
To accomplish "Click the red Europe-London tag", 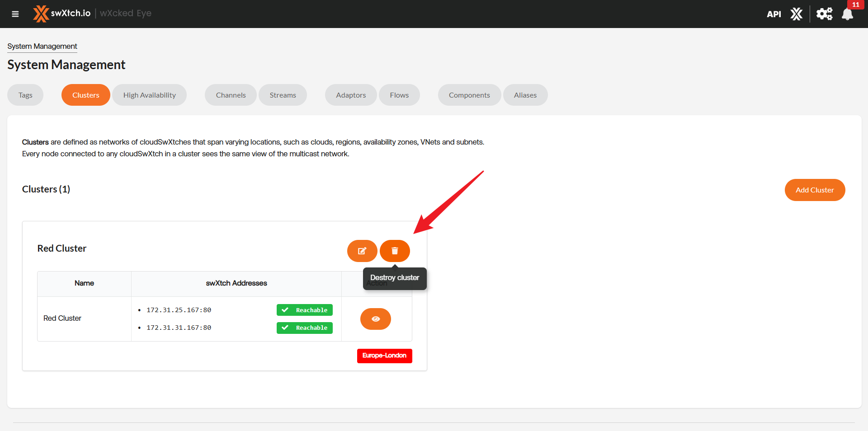I will point(384,356).
